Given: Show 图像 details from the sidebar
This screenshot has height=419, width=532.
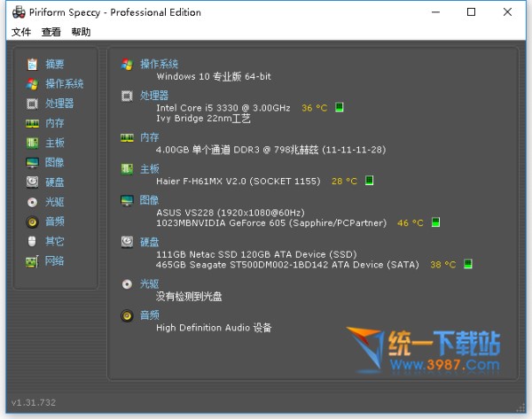Looking at the screenshot, I should pyautogui.click(x=55, y=163).
